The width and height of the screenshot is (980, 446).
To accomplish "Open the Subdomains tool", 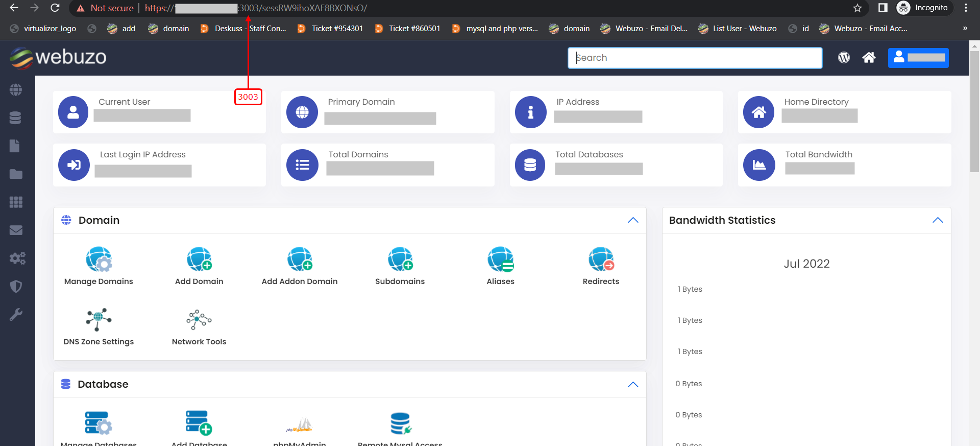I will click(x=400, y=260).
